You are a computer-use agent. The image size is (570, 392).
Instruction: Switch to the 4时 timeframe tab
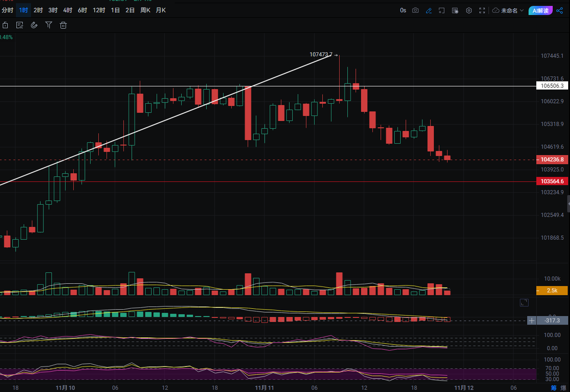pos(67,10)
